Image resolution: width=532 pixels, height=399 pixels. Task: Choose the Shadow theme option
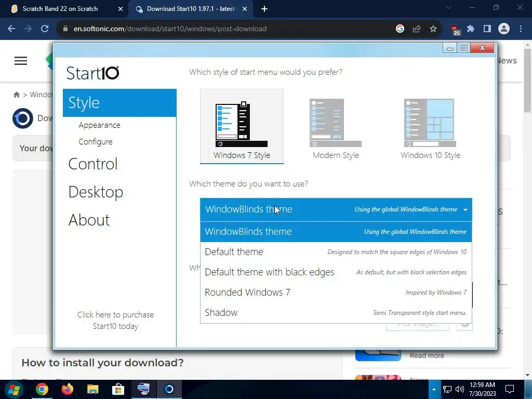coord(336,312)
